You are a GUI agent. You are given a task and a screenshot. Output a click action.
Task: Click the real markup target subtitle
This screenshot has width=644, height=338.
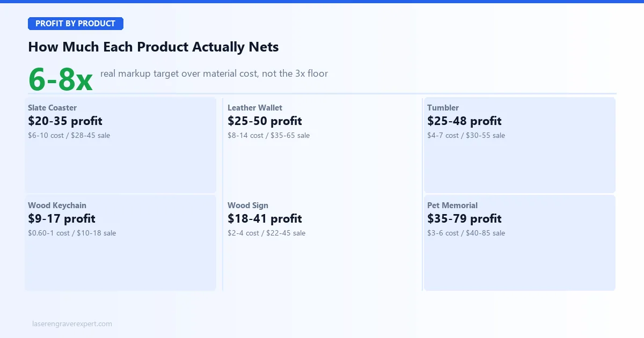[214, 74]
